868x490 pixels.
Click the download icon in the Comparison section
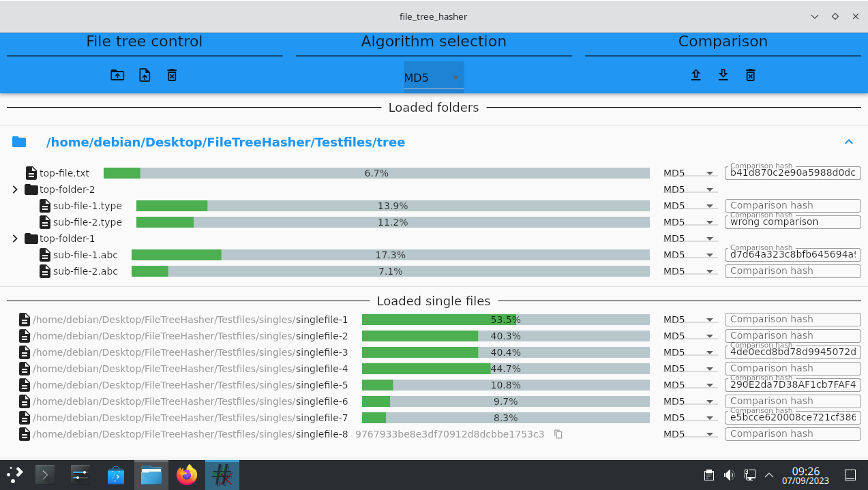point(723,75)
